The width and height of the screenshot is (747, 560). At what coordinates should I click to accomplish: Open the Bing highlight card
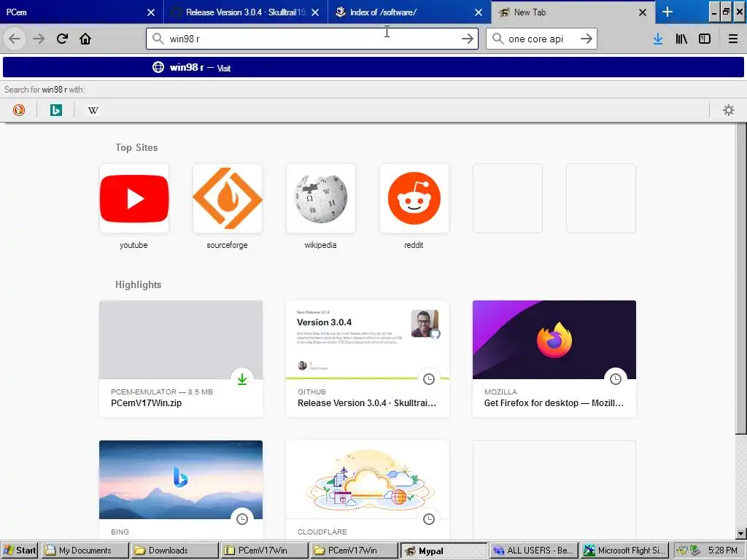[181, 490]
